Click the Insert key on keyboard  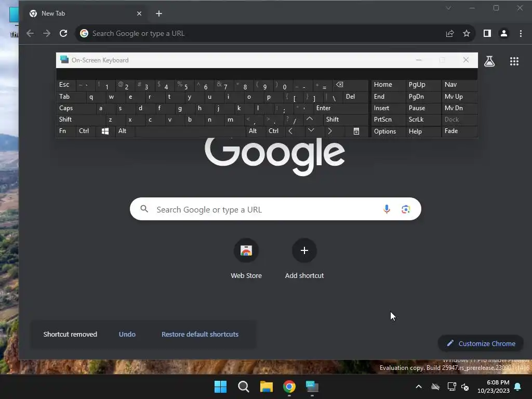[x=388, y=108]
